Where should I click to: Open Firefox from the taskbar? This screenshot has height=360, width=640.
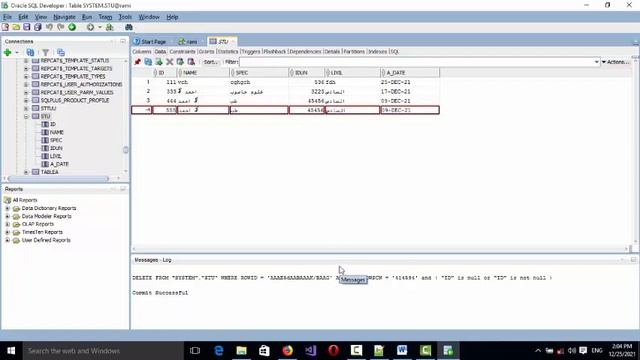(288, 351)
